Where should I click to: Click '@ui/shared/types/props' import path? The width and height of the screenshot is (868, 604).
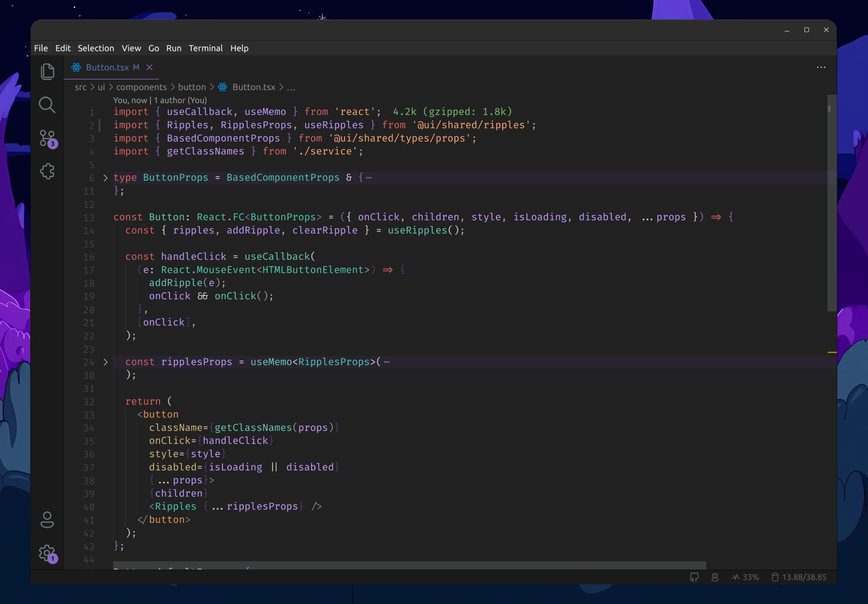pyautogui.click(x=400, y=138)
